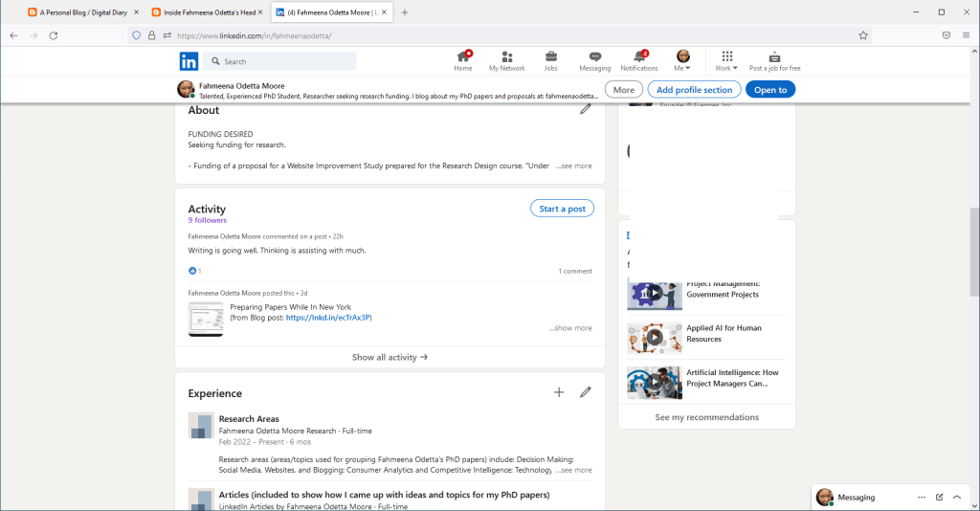
Task: Switch to A Personal Blog browser tab
Action: click(x=81, y=12)
